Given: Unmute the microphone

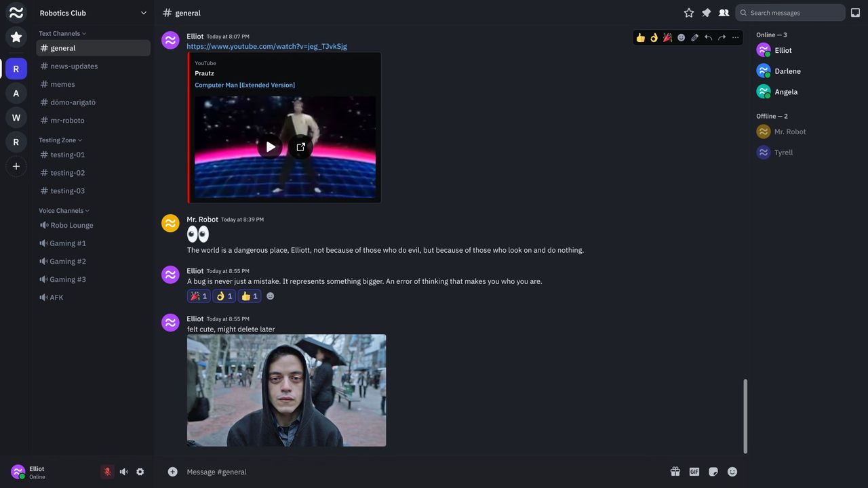Looking at the screenshot, I should (107, 471).
